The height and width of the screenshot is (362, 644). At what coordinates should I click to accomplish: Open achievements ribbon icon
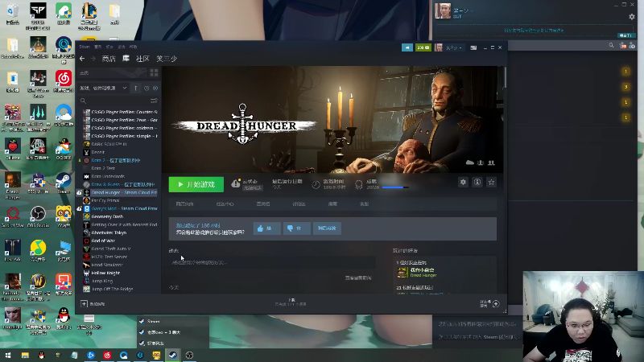tap(358, 185)
